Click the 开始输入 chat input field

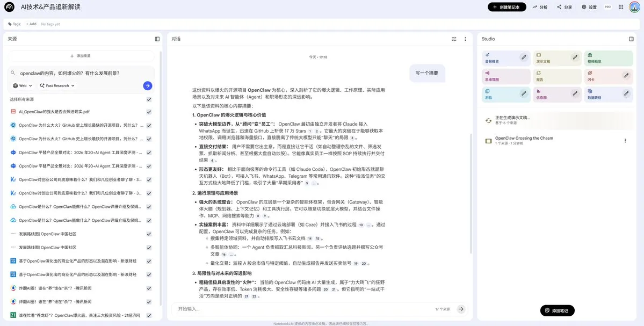[242, 309]
